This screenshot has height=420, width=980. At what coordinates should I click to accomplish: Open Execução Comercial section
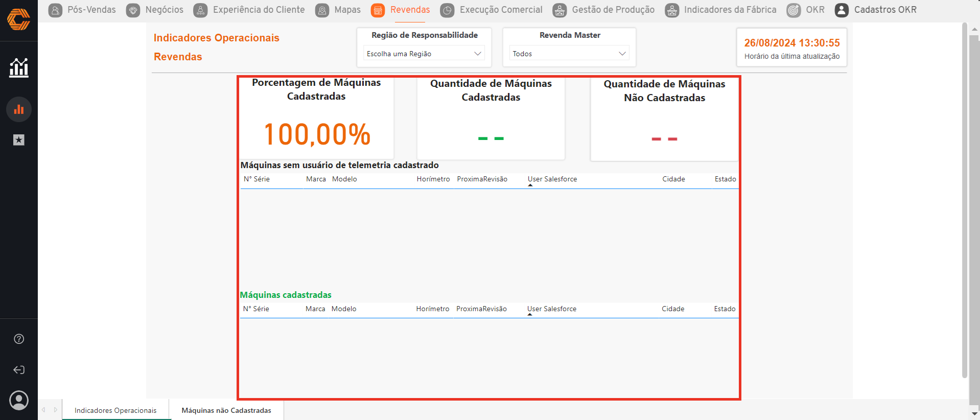[x=501, y=10]
